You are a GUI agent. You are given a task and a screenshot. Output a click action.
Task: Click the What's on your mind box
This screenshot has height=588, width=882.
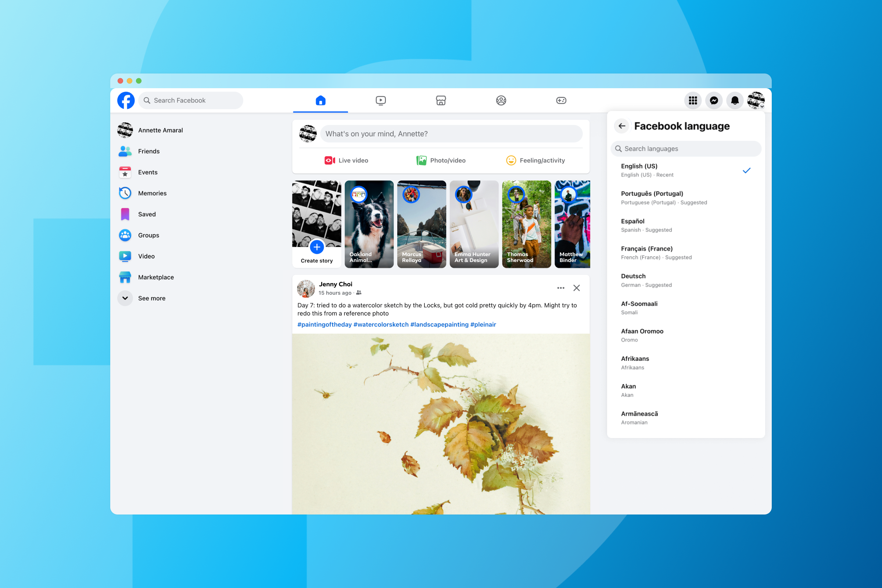[451, 134]
